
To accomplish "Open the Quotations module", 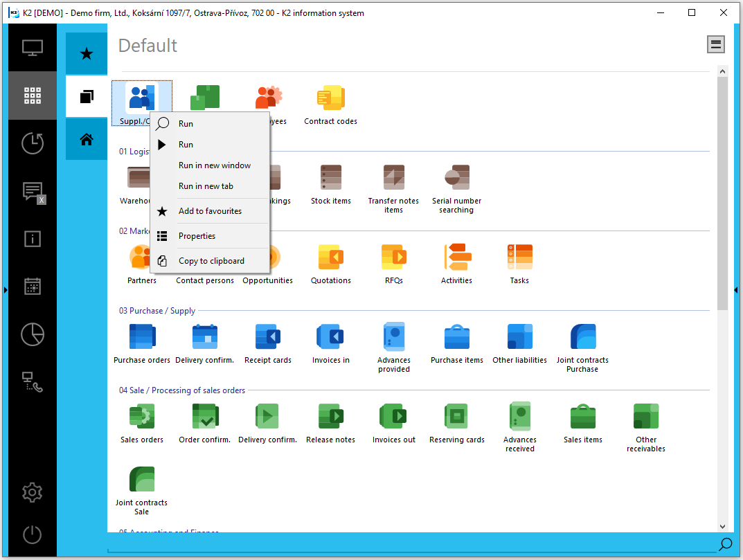I will coord(331,264).
